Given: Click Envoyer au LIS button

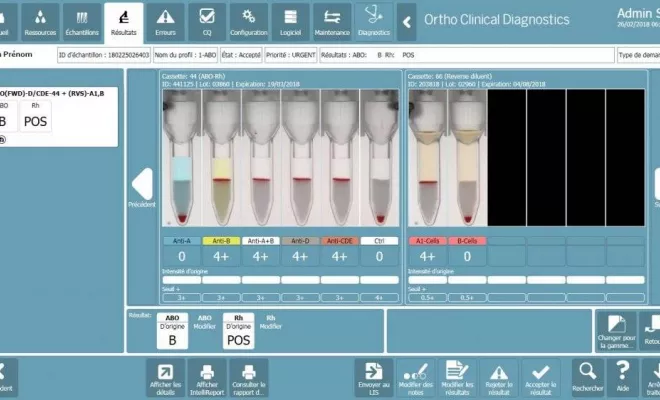Looking at the screenshot, I should 375,378.
